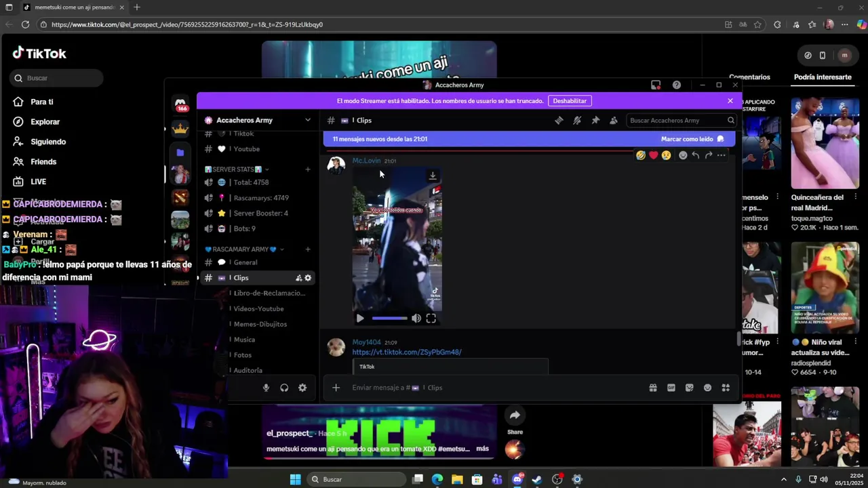Open TikTok Para ti page
This screenshot has height=488, width=868.
coord(41,102)
